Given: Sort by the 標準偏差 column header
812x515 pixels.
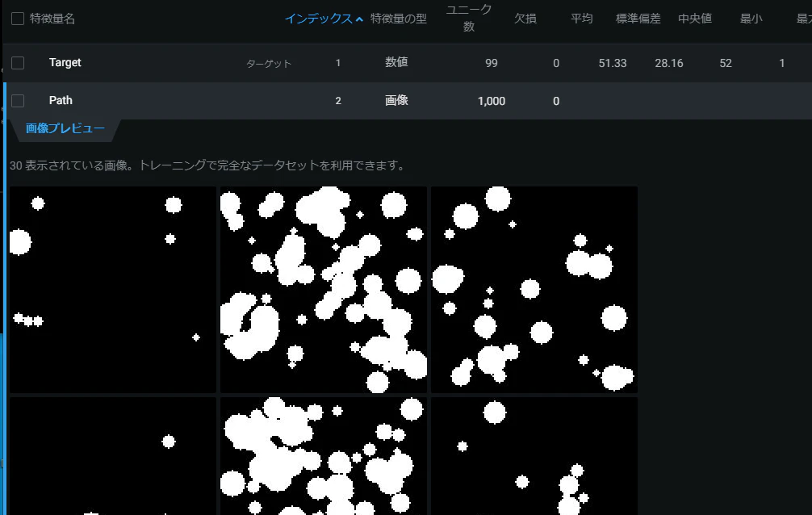Looking at the screenshot, I should (638, 19).
